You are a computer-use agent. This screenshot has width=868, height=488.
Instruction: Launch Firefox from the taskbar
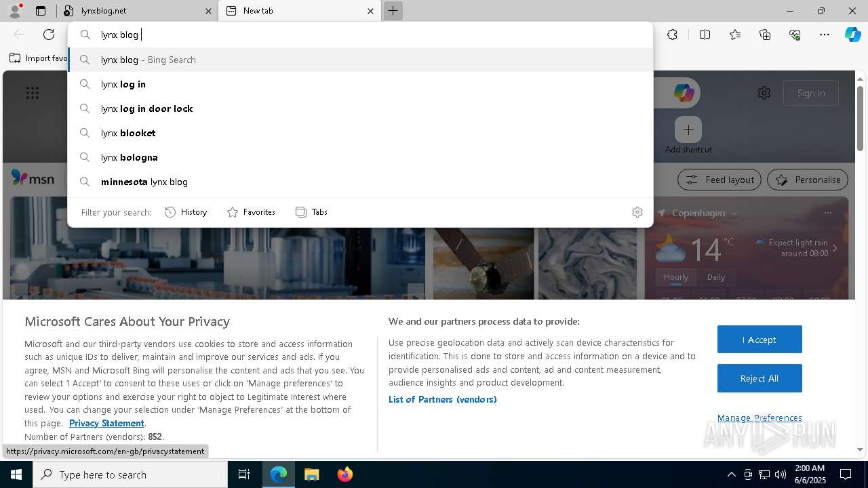click(x=344, y=474)
